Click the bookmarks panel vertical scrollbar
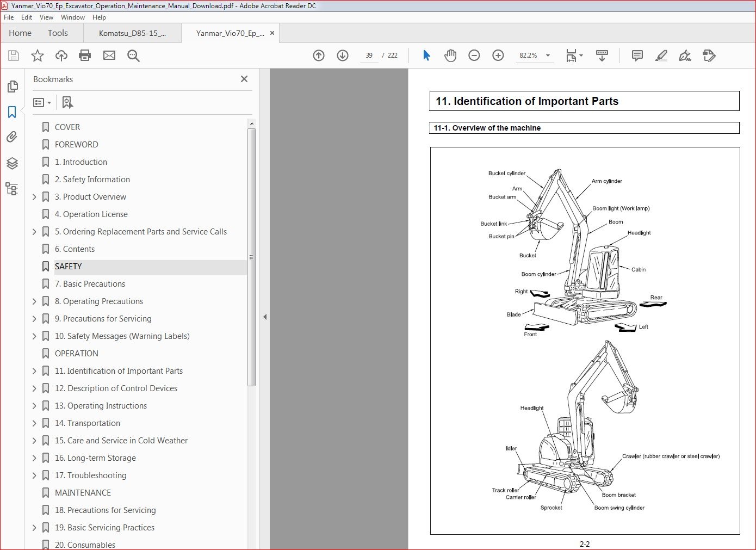The image size is (756, 550). 251,257
